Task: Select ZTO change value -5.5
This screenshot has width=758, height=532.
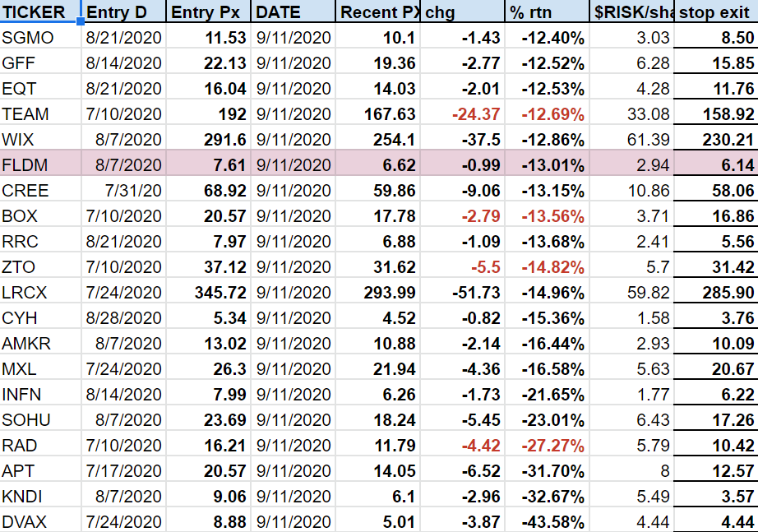Action: pos(486,267)
